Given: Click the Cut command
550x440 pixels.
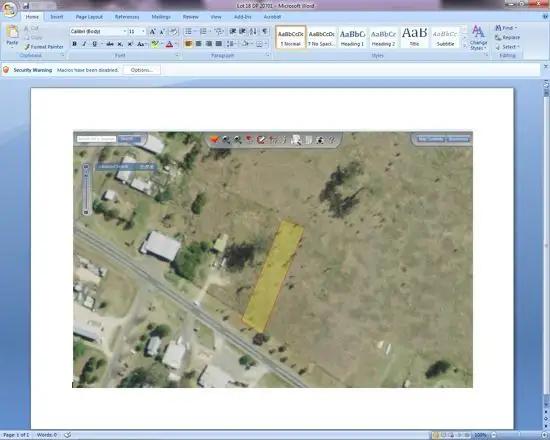Looking at the screenshot, I should point(31,28).
